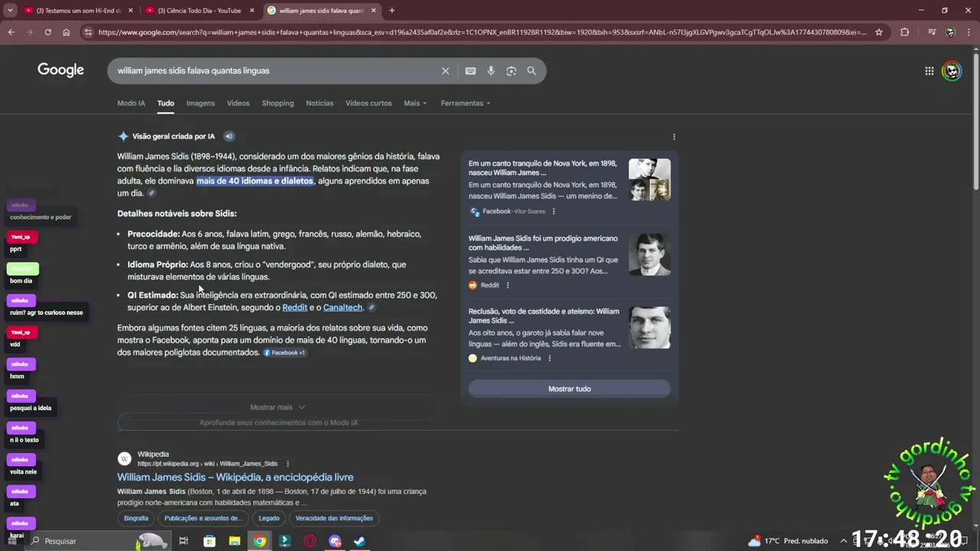Open Aventuras na História card thumbnail

click(x=649, y=328)
